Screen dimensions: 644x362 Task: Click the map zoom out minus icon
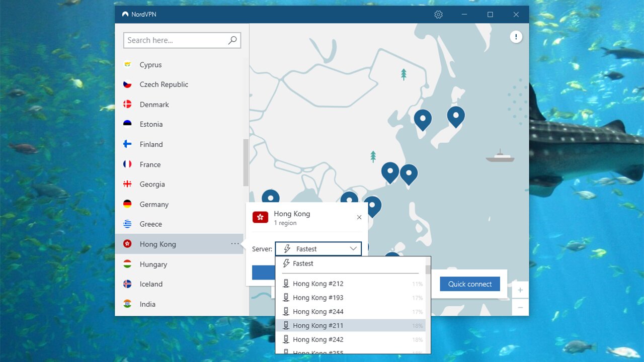(x=520, y=307)
